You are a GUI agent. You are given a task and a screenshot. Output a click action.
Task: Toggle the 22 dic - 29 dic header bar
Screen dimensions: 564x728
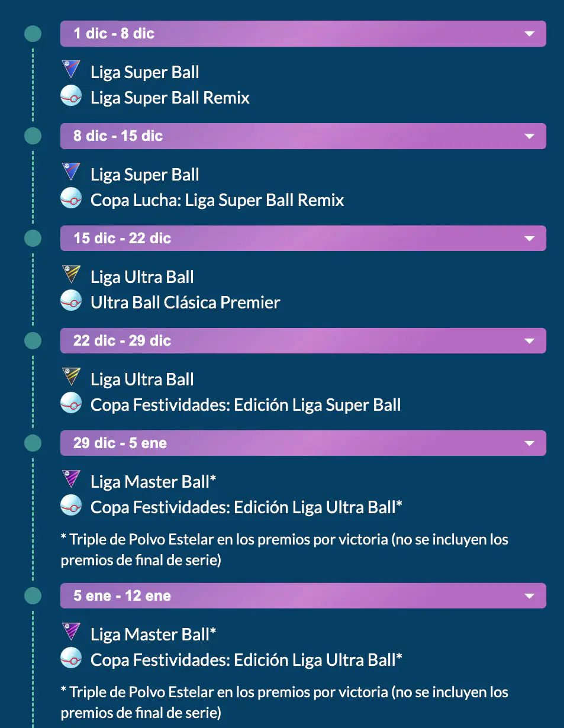[x=303, y=341]
